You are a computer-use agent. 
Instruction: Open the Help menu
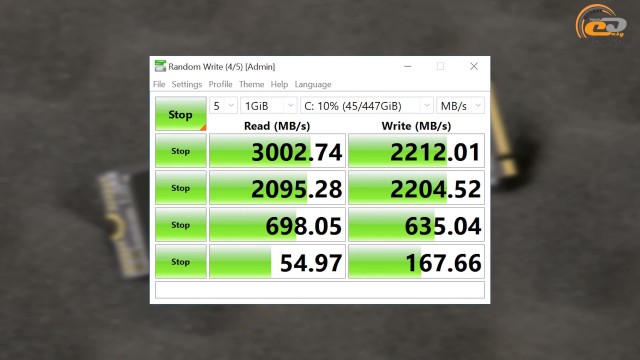[279, 84]
